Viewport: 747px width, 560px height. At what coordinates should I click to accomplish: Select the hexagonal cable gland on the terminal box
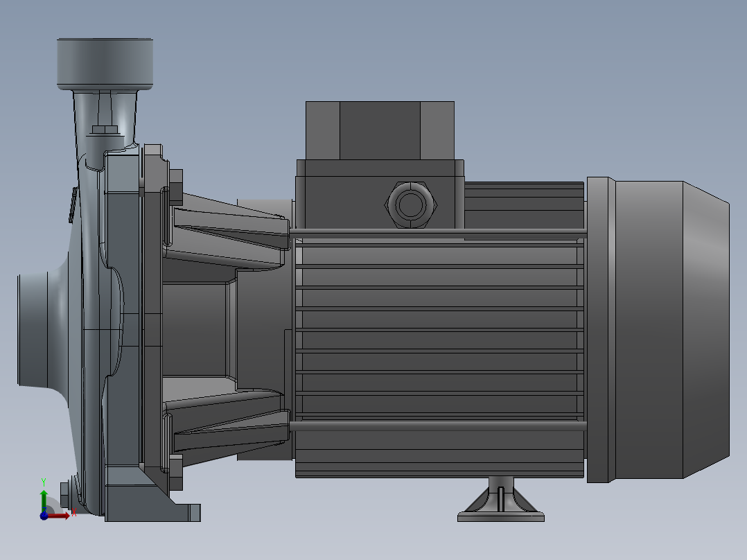(x=410, y=205)
